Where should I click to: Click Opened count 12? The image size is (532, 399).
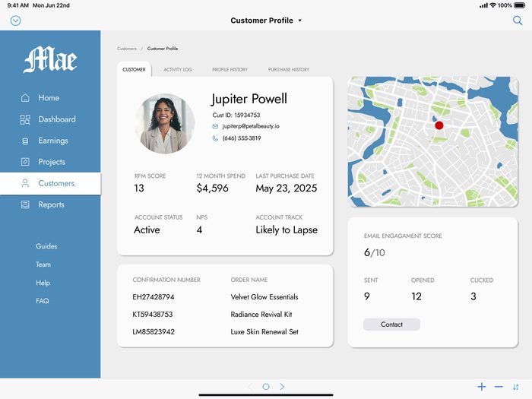tap(416, 296)
